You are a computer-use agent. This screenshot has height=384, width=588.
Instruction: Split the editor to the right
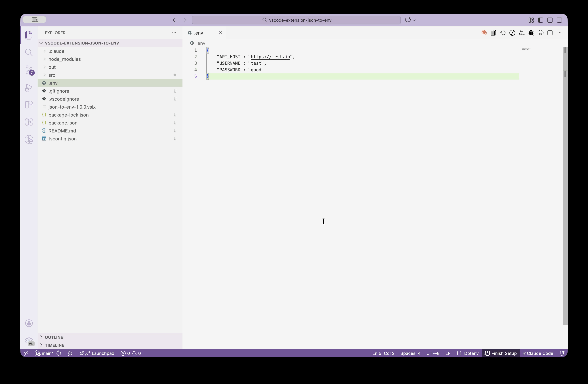(550, 33)
